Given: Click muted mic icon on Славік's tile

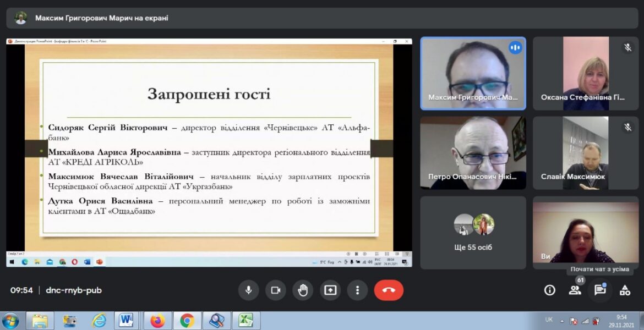Looking at the screenshot, I should [x=627, y=127].
